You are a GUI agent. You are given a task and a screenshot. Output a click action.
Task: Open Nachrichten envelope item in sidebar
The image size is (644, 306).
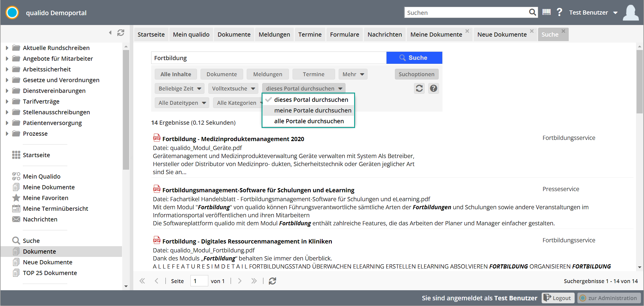35,219
